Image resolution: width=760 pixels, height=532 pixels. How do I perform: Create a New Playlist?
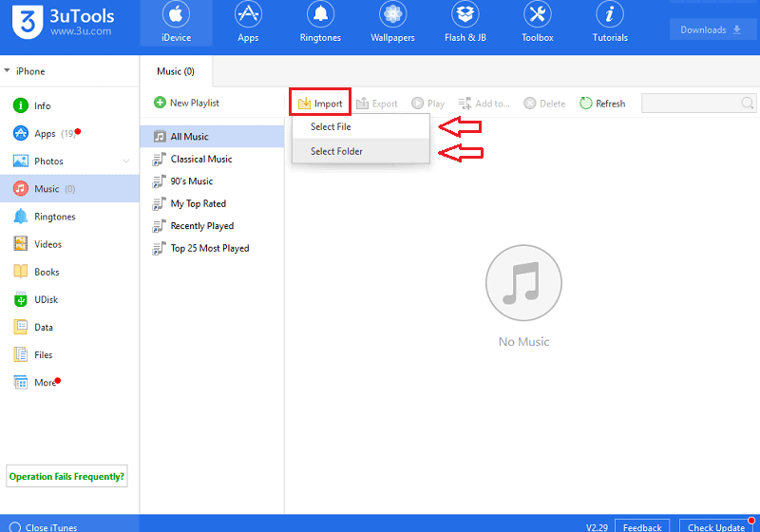click(187, 103)
